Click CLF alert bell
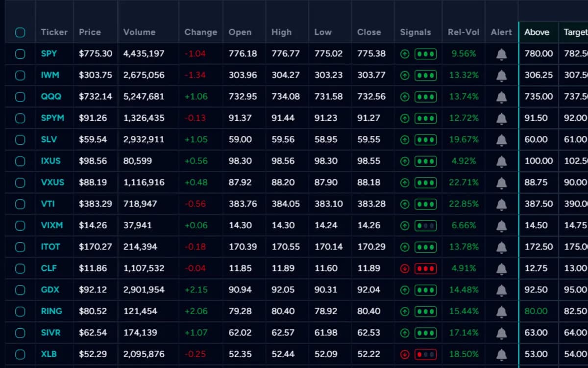The width and height of the screenshot is (588, 368). tap(501, 268)
